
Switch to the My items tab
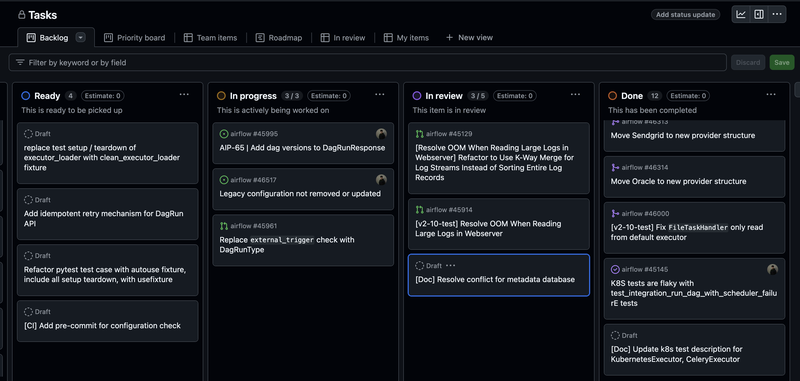click(x=406, y=38)
